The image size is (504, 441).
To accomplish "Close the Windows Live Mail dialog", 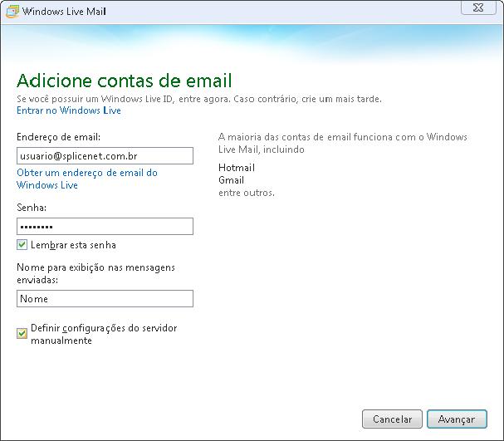I will click(478, 7).
